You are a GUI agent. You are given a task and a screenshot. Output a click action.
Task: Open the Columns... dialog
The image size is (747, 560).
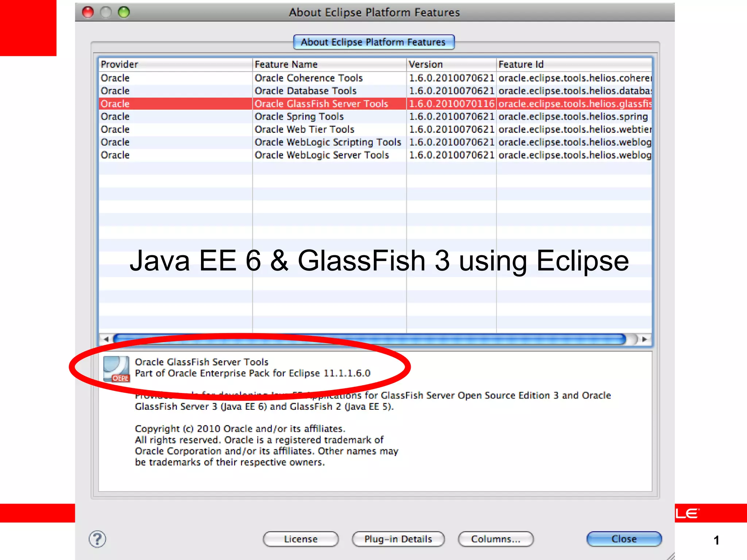(x=496, y=539)
